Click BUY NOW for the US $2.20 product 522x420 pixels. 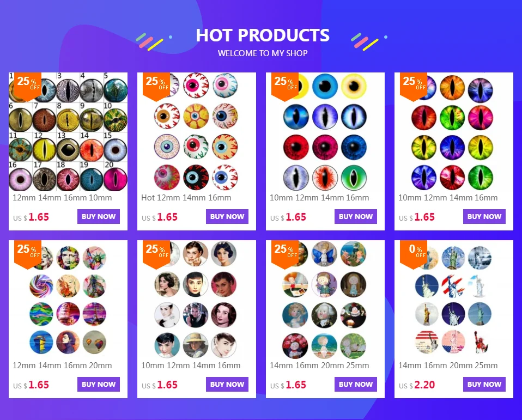tap(484, 384)
